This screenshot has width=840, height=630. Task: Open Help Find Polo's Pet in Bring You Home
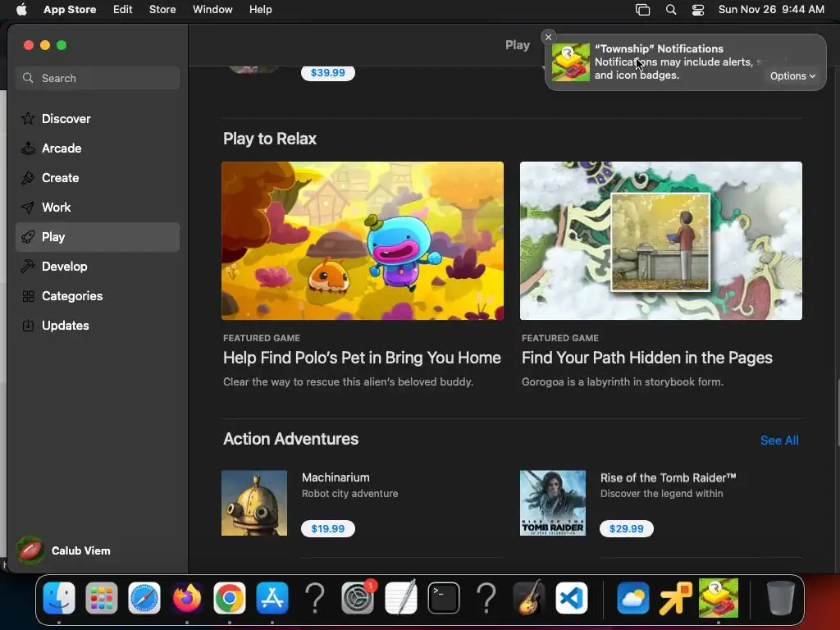[362, 358]
